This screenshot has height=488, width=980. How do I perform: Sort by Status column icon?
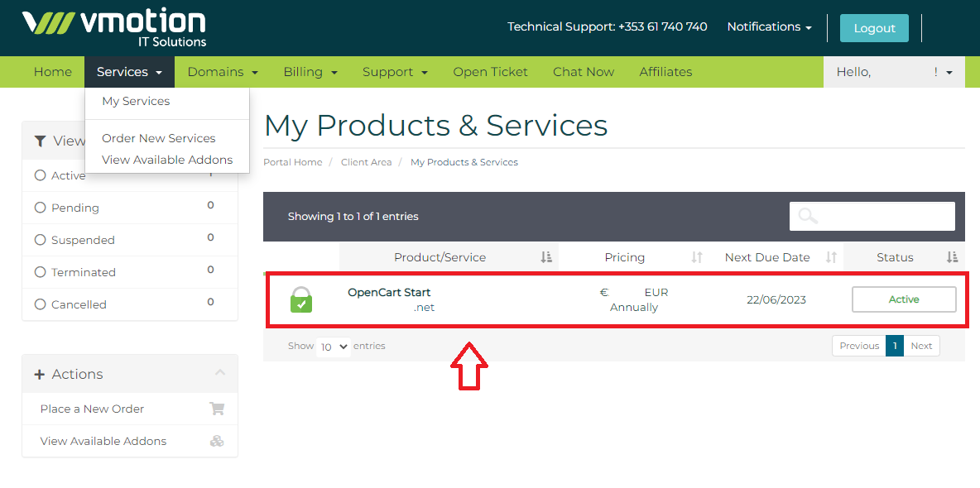(952, 257)
